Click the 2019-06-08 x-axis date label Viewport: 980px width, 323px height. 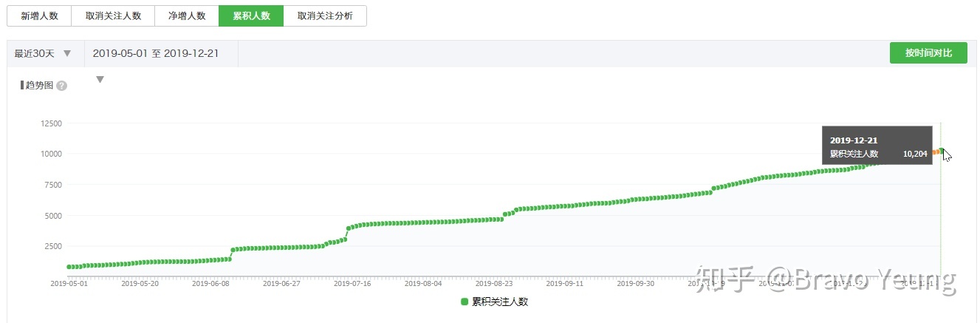click(x=210, y=283)
